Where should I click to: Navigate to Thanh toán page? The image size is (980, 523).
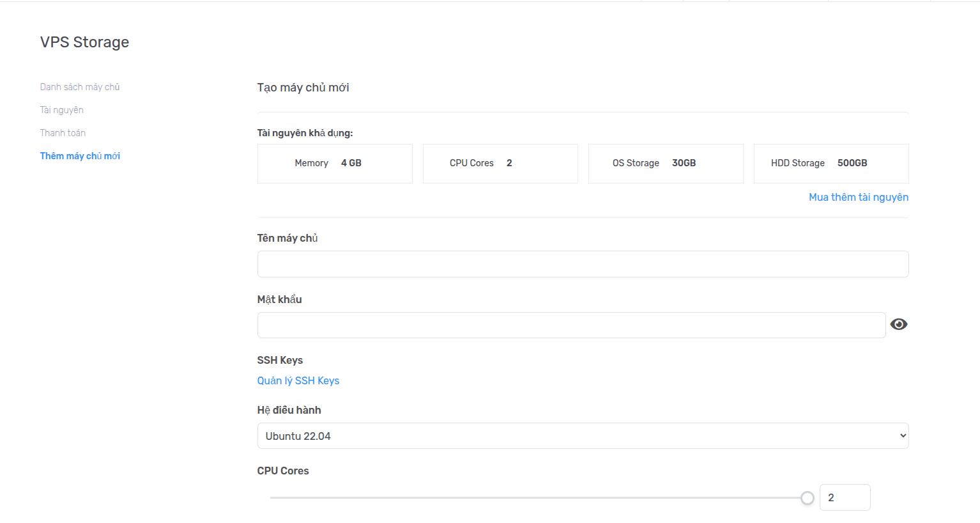(x=63, y=133)
